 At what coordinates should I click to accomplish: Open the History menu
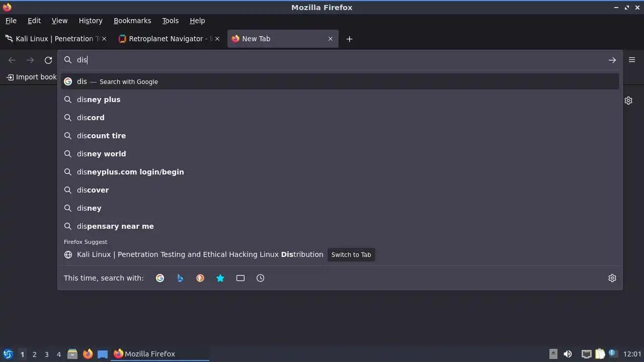pyautogui.click(x=91, y=21)
